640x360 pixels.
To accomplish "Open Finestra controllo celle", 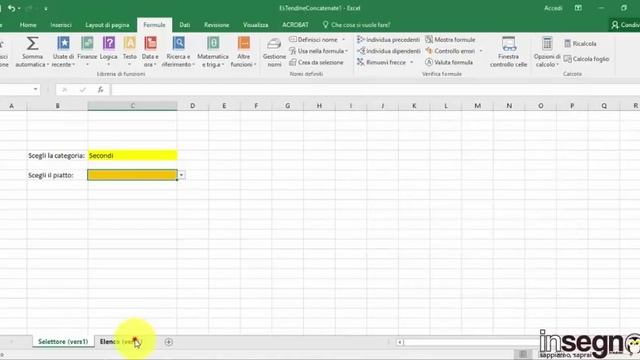I will (509, 51).
